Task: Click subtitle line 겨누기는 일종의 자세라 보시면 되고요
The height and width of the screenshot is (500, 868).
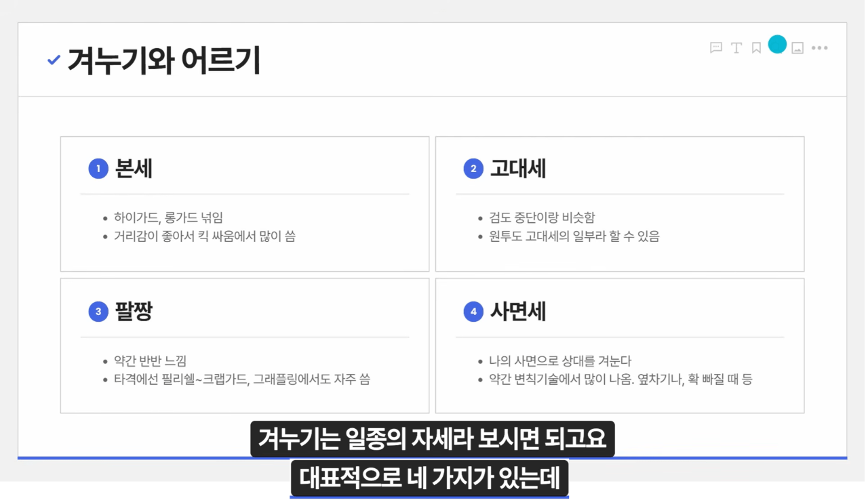Action: coord(433,440)
